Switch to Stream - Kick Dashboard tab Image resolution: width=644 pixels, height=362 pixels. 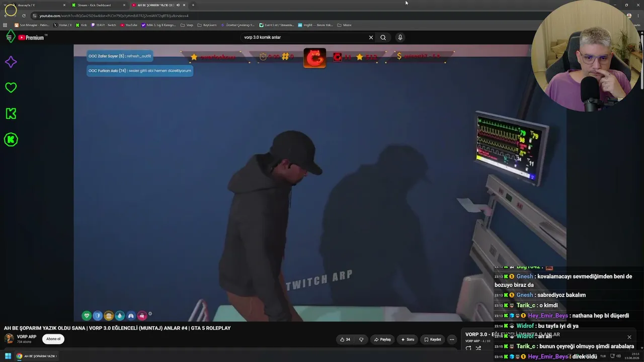point(98,5)
